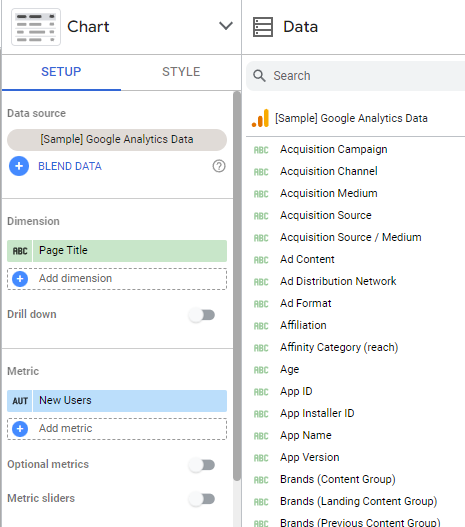Enable the Drill down toggle
The width and height of the screenshot is (465, 527).
coord(202,315)
